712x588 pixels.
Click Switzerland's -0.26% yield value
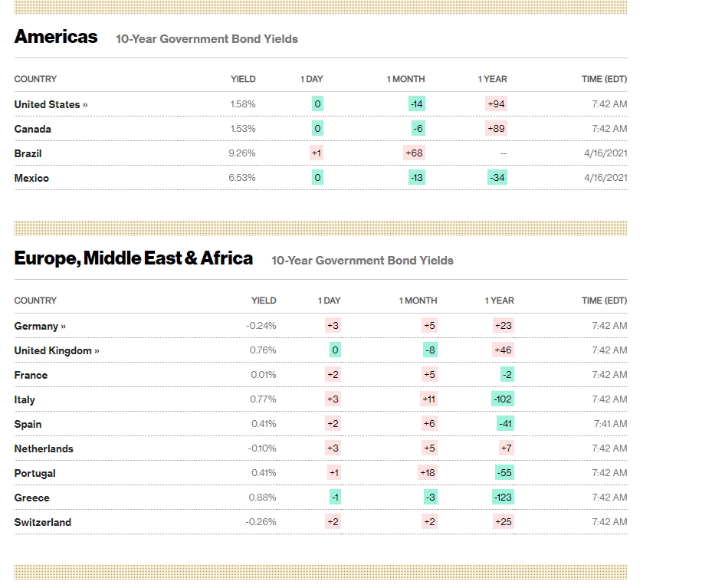pos(261,522)
